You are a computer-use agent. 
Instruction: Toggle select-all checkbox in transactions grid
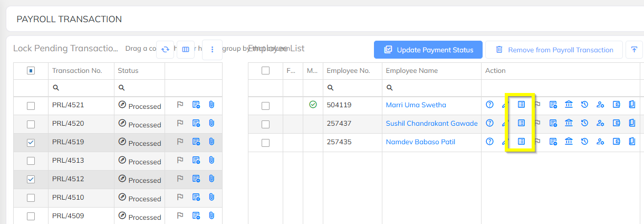(31, 70)
